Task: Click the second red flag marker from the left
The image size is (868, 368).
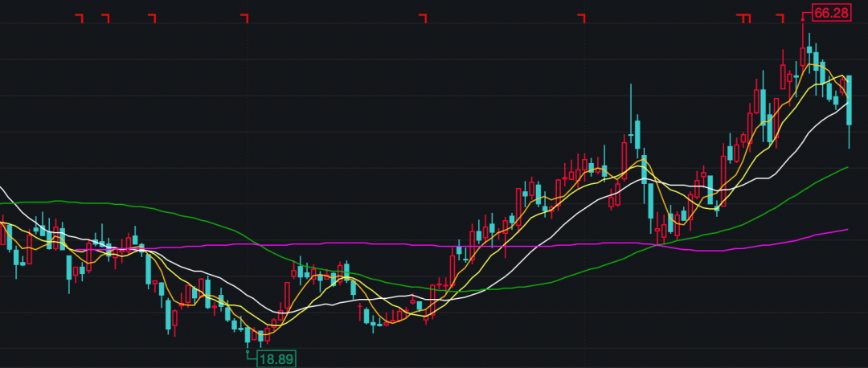Action: (104, 18)
